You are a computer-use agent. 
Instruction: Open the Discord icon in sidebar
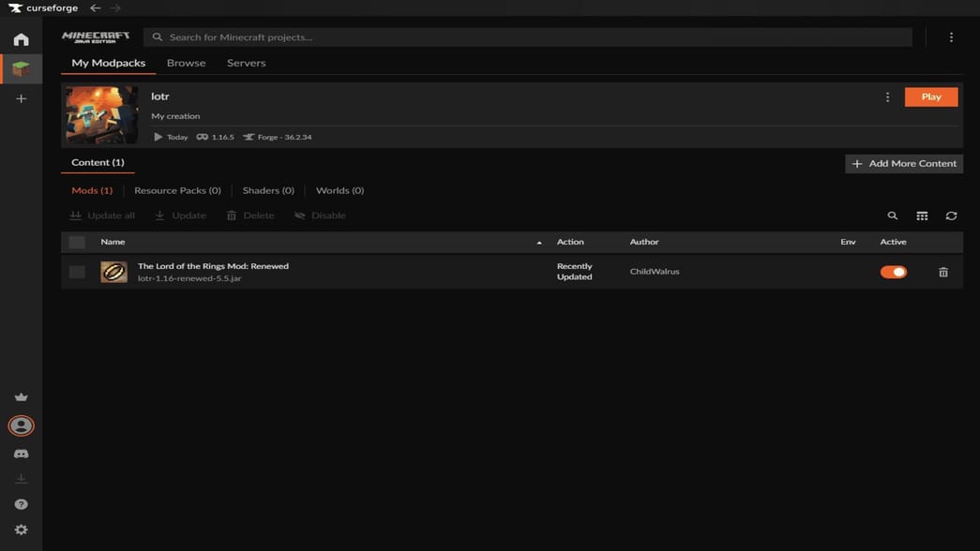21,454
